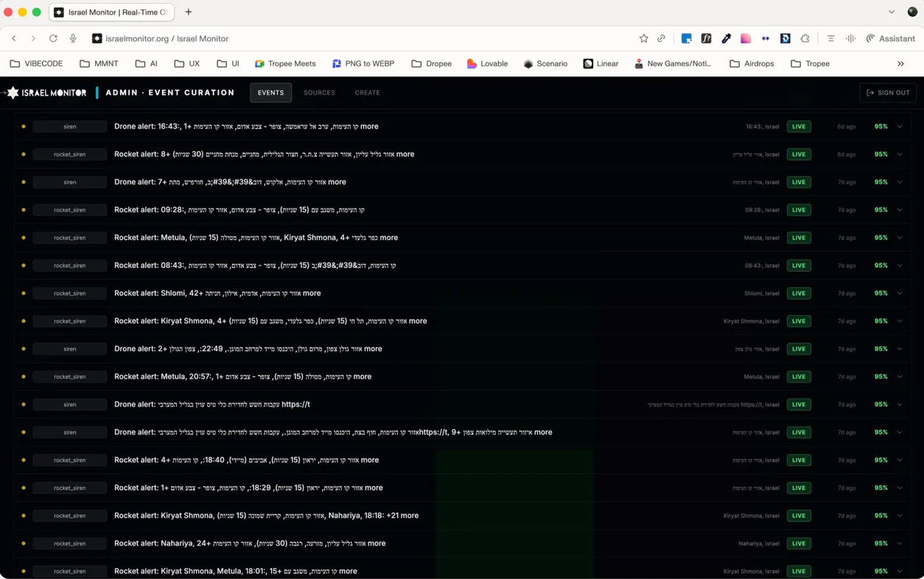Open the Assistant panel
The image size is (924, 579).
[890, 38]
